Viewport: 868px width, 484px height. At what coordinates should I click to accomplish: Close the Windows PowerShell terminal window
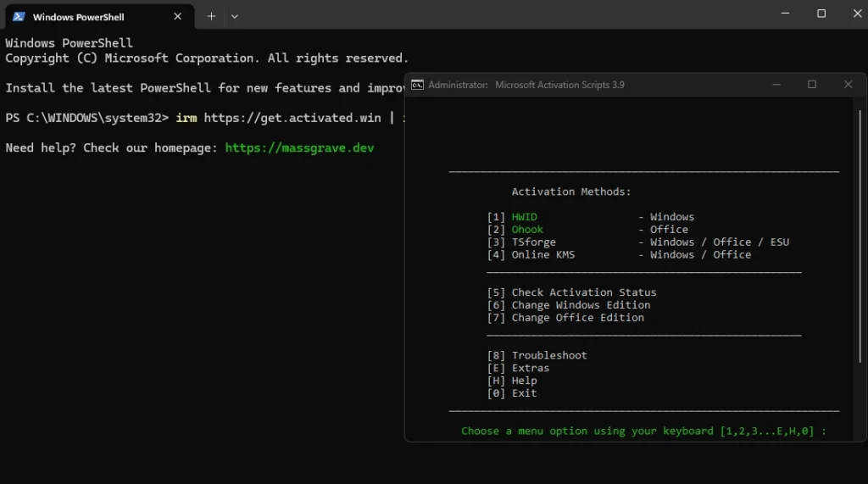click(858, 14)
